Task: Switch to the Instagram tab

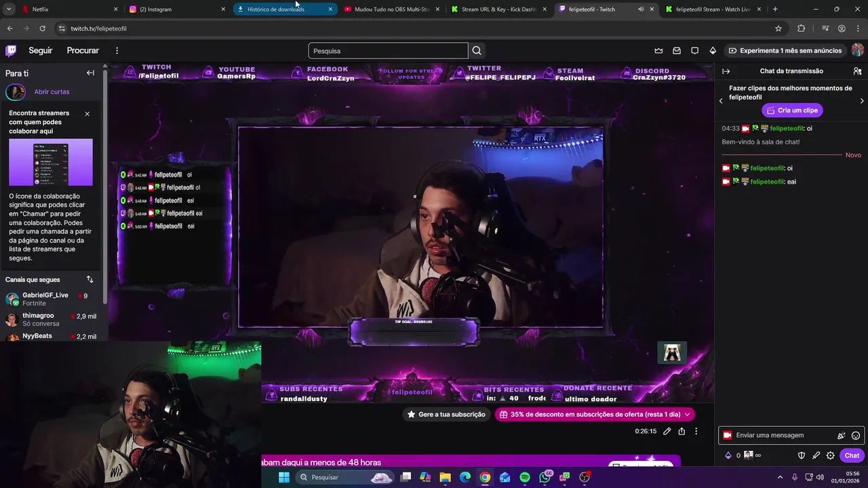Action: point(178,9)
